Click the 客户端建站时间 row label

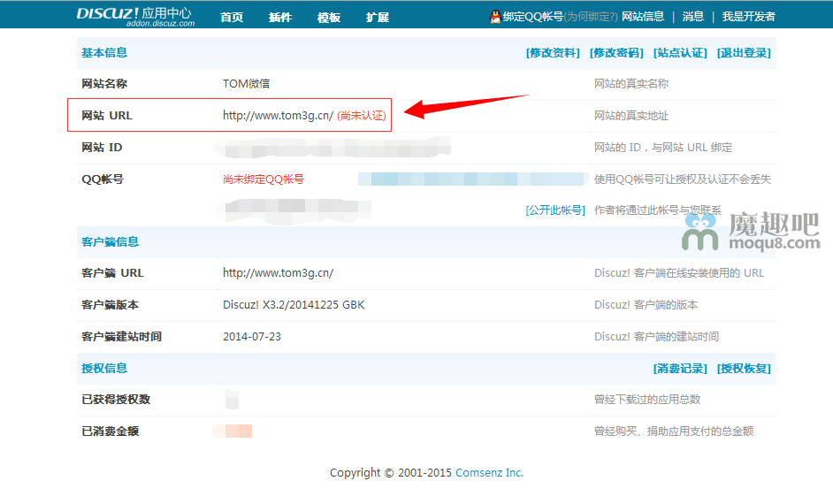122,336
